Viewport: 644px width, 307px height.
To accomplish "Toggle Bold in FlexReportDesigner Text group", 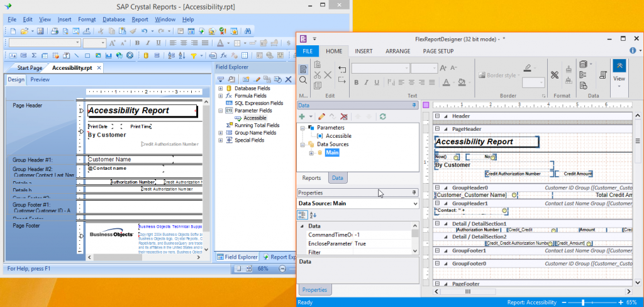I will pyautogui.click(x=357, y=82).
